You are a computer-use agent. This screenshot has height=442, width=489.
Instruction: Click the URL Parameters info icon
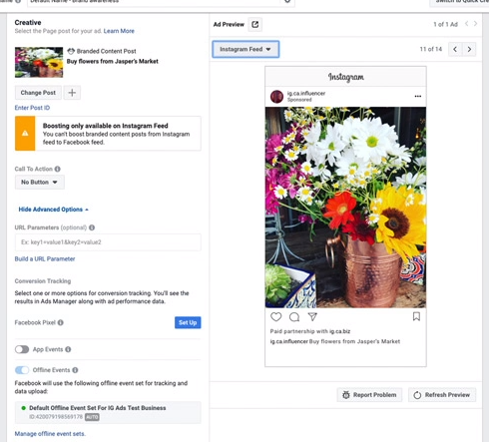92,227
